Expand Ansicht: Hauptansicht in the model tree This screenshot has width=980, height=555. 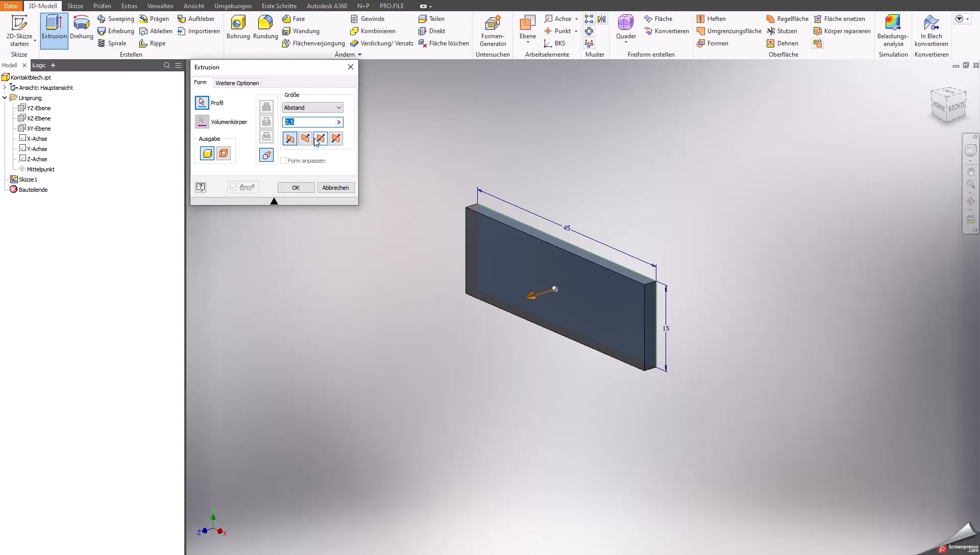6,87
